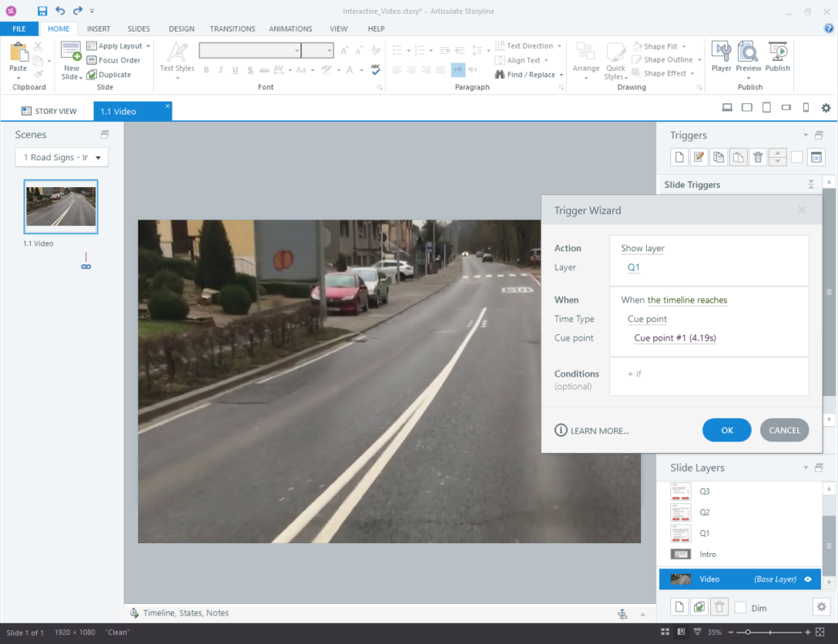838x644 pixels.
Task: Open the variables manager icon in Triggers panel
Action: [x=816, y=157]
